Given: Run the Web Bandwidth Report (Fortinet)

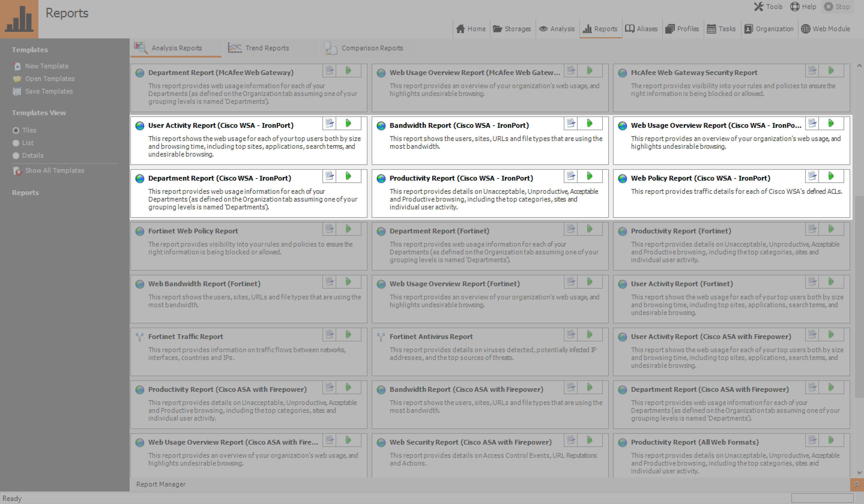Looking at the screenshot, I should tap(348, 282).
